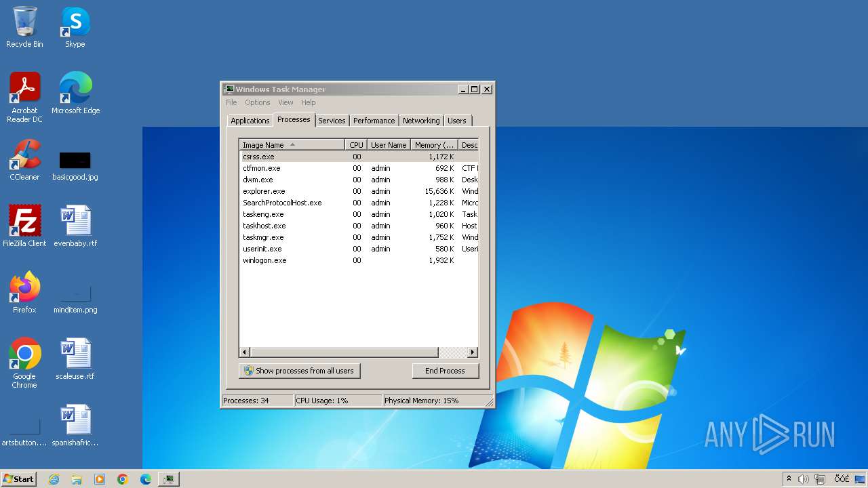Sort by the User Name column header
Screen dimensions: 868x488
point(389,145)
